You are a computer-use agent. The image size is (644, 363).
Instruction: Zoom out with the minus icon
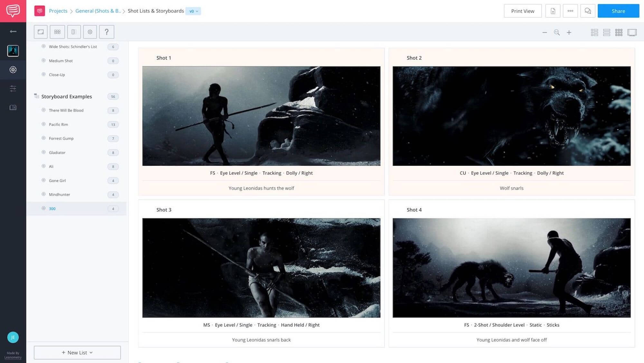pos(545,33)
